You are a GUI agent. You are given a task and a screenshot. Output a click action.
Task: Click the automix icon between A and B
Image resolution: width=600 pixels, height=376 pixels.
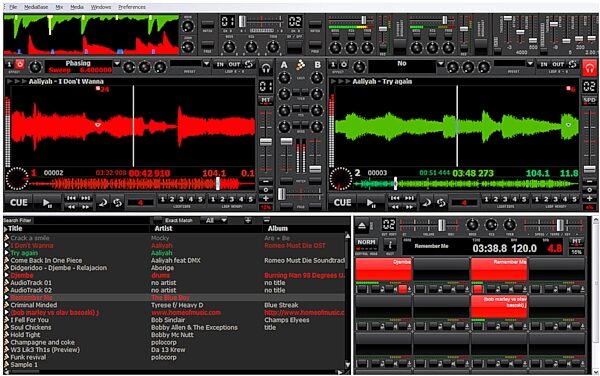point(300,65)
